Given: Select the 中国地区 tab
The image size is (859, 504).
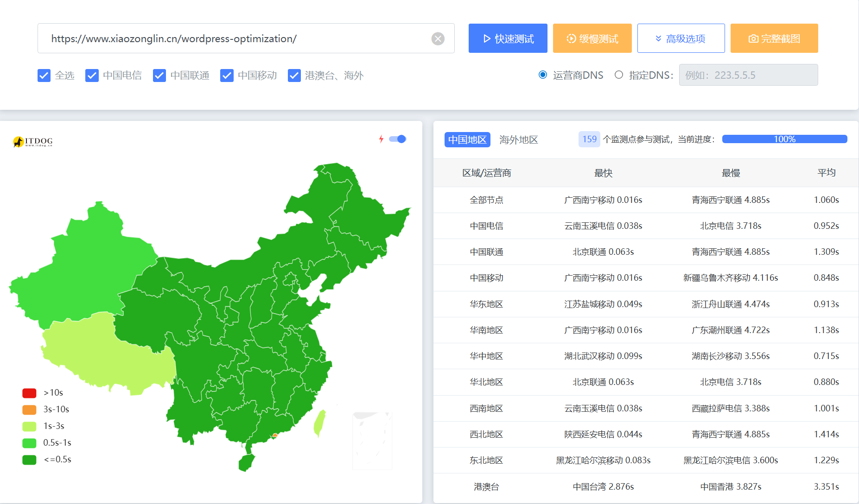Looking at the screenshot, I should click(467, 139).
